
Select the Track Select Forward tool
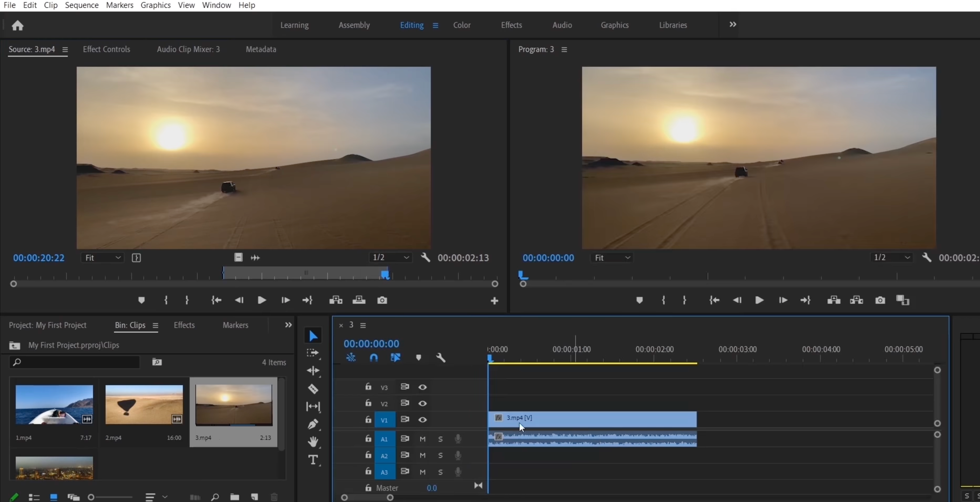point(313,353)
